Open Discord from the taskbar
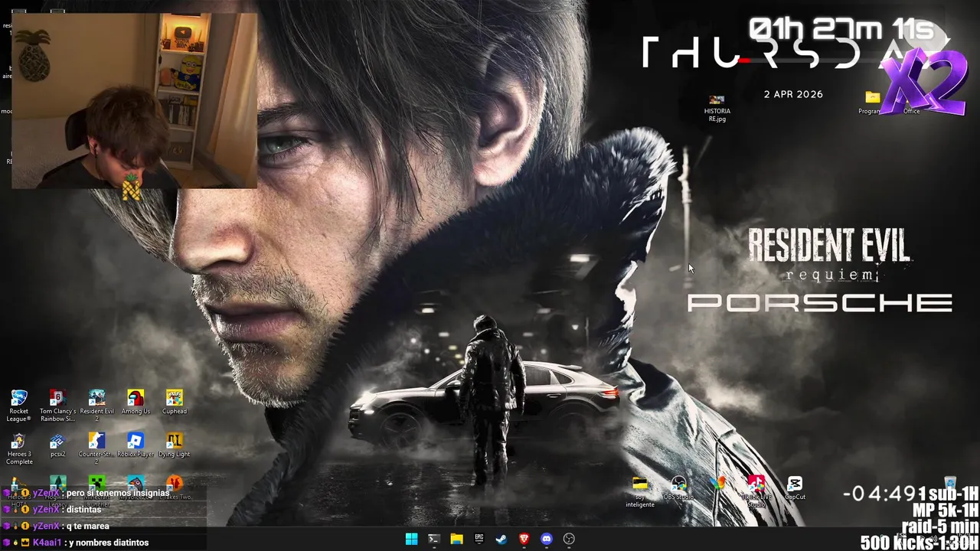 pos(546,539)
